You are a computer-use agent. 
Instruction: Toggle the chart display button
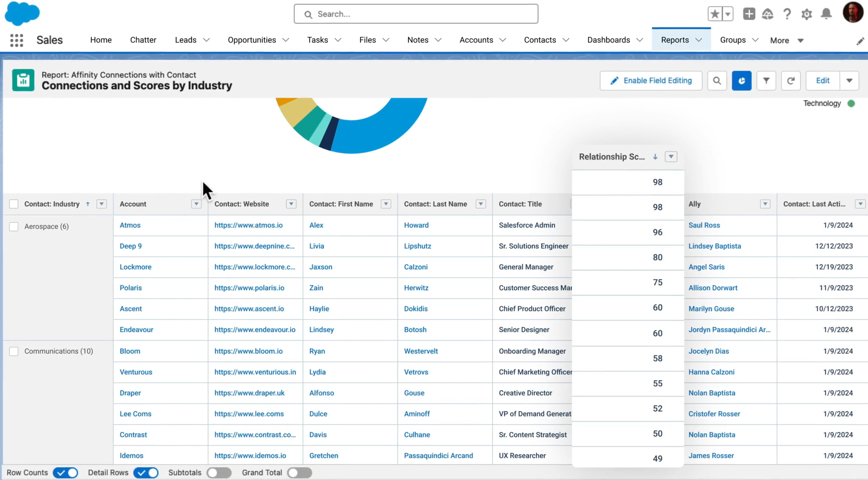pyautogui.click(x=742, y=81)
